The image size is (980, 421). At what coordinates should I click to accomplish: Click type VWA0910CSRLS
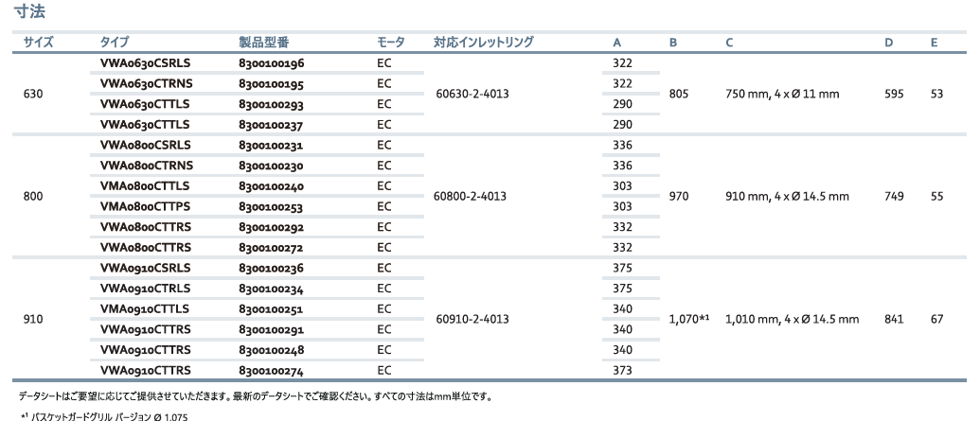click(x=145, y=268)
